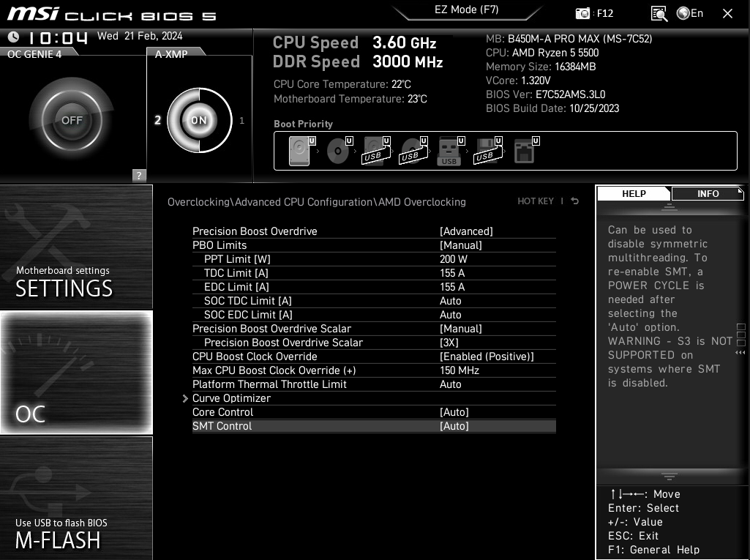
Task: Change SMT Control [Auto] setting
Action: point(454,426)
